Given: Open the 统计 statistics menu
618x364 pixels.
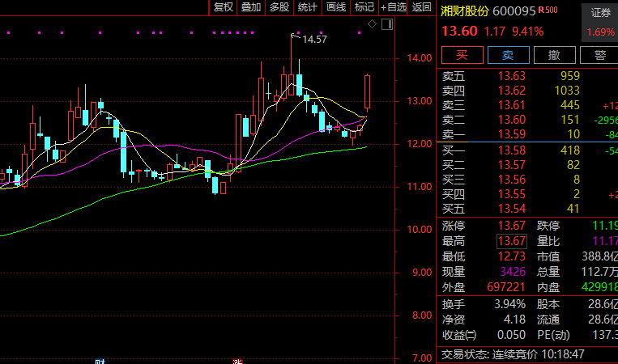Looking at the screenshot, I should point(308,7).
